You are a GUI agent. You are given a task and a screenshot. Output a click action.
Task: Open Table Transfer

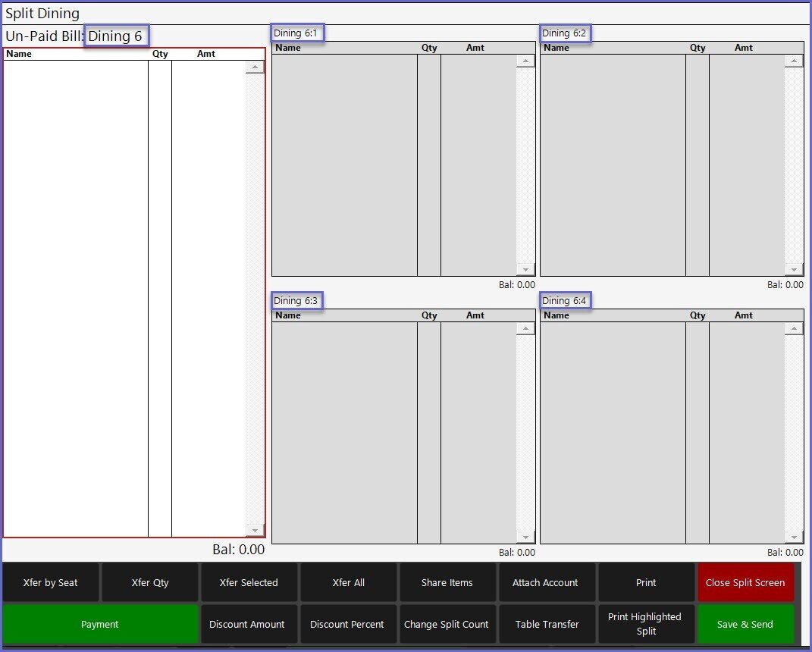[547, 624]
